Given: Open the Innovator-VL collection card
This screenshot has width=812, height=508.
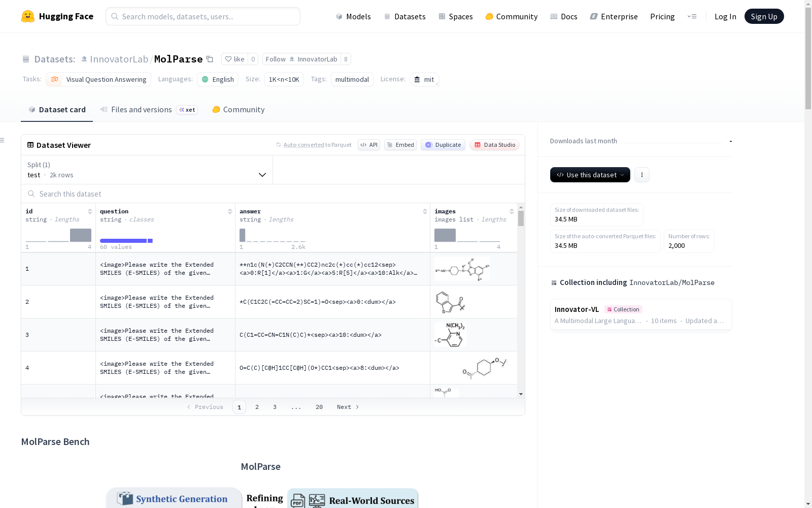Looking at the screenshot, I should (x=641, y=314).
